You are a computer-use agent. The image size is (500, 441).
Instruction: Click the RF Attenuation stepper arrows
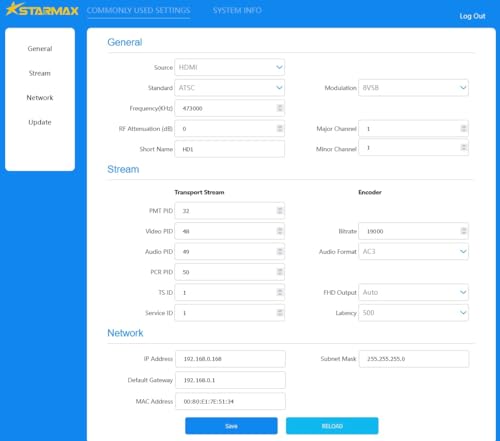(x=280, y=129)
